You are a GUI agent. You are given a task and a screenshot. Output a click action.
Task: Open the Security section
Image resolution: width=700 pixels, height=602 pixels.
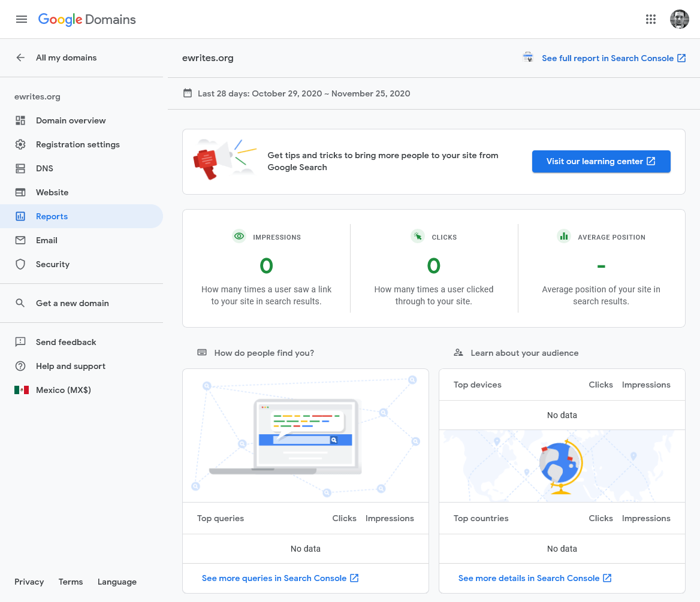coord(82,264)
